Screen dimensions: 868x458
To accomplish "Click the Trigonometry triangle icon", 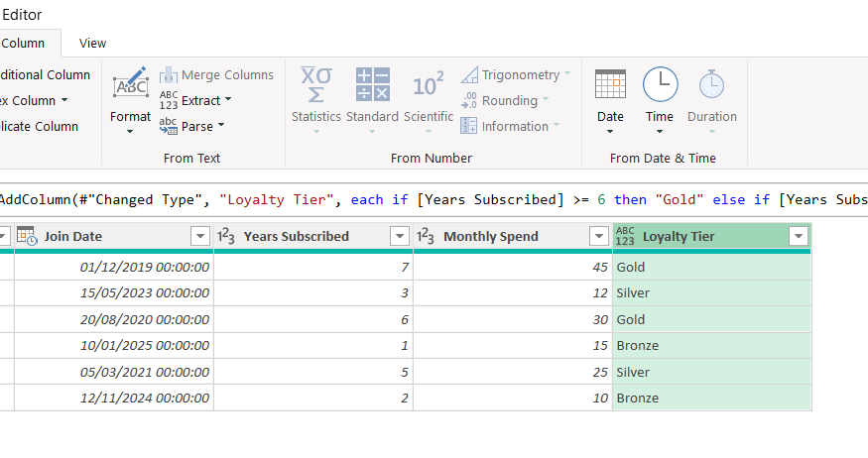I will [469, 75].
